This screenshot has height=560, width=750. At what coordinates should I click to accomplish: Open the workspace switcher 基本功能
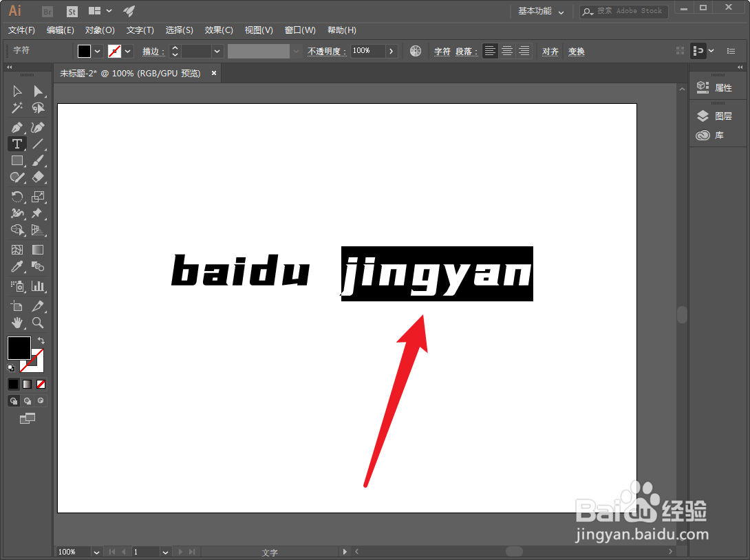tap(541, 11)
